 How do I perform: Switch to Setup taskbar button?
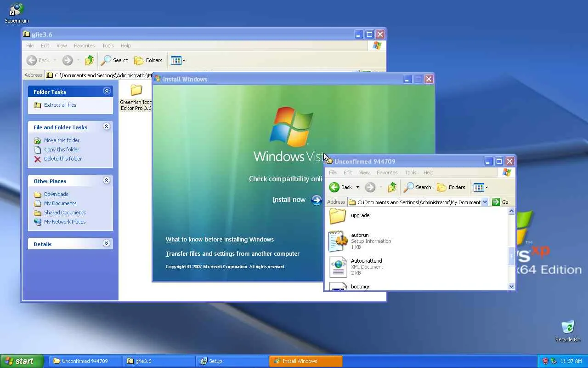(x=232, y=361)
